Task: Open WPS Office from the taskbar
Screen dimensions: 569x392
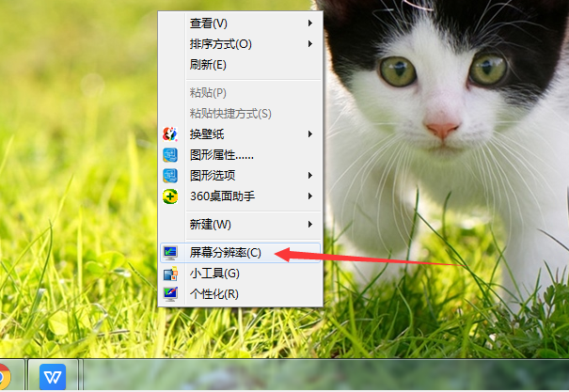Action: click(x=53, y=377)
